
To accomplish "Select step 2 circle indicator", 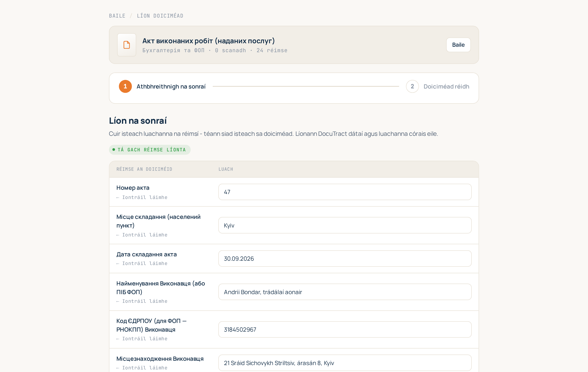I will coord(412,86).
